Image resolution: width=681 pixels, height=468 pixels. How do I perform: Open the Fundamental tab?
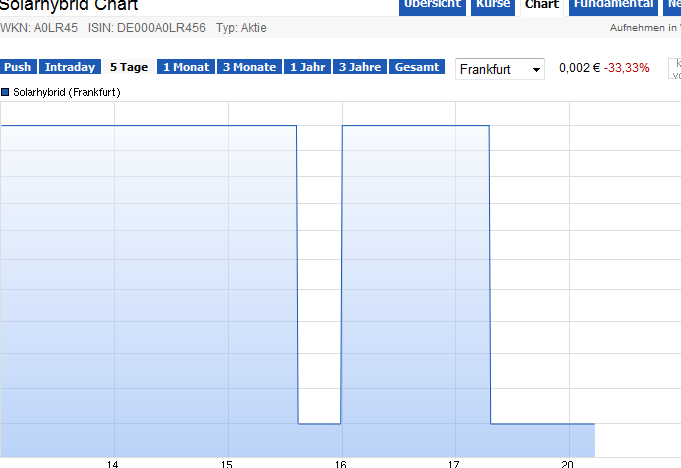click(613, 5)
